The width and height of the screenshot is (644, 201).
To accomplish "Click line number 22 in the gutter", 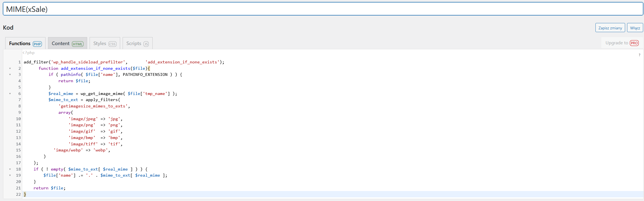I will click(x=18, y=194).
